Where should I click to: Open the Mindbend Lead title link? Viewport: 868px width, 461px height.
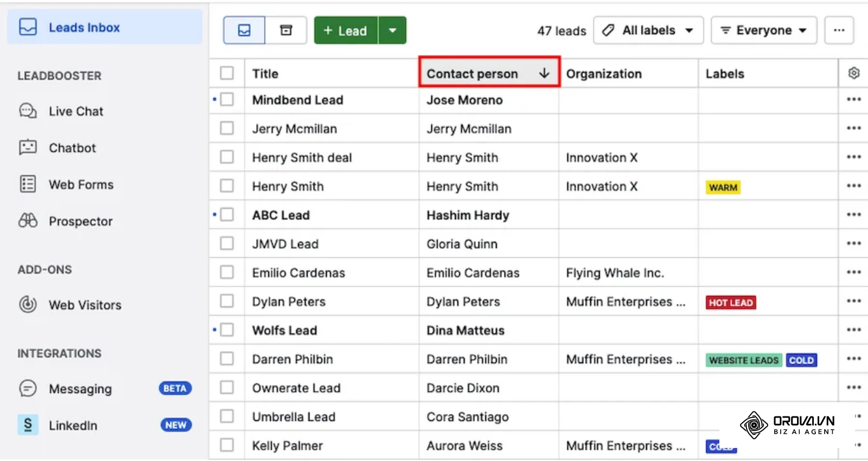[x=298, y=100]
